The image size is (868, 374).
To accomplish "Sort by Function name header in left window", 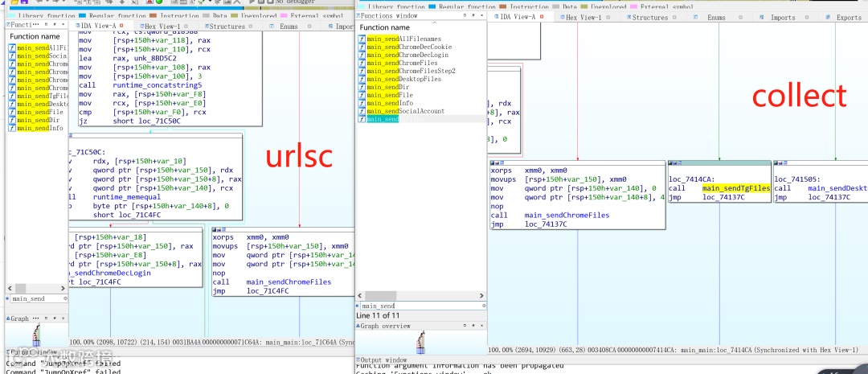I will 35,36.
